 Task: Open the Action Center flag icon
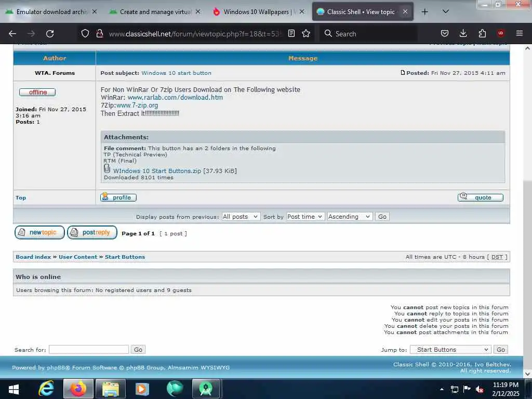(x=467, y=389)
